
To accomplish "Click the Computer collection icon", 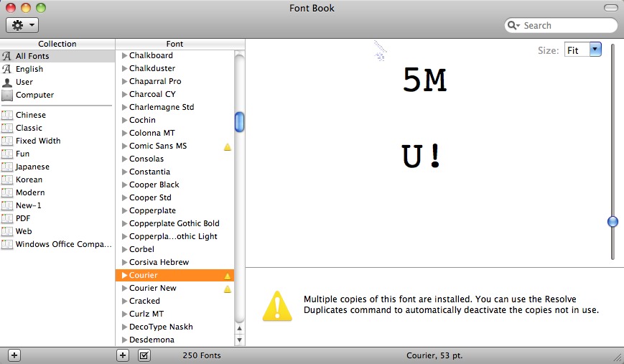I will (7, 95).
